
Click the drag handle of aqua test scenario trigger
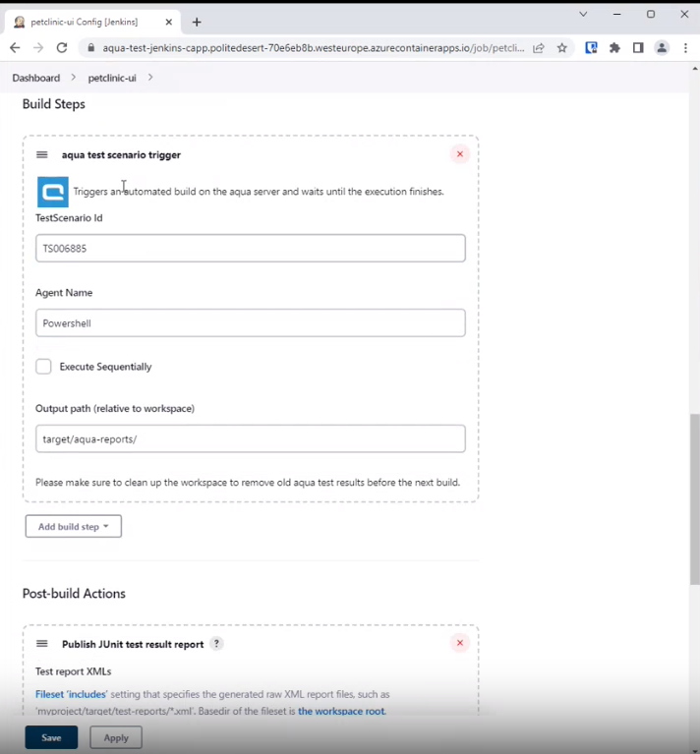coord(42,154)
